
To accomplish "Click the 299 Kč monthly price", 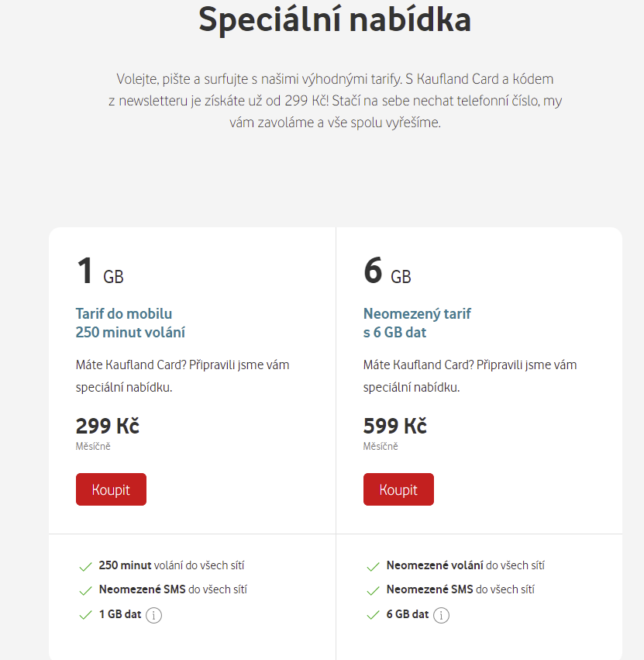I will 107,426.
